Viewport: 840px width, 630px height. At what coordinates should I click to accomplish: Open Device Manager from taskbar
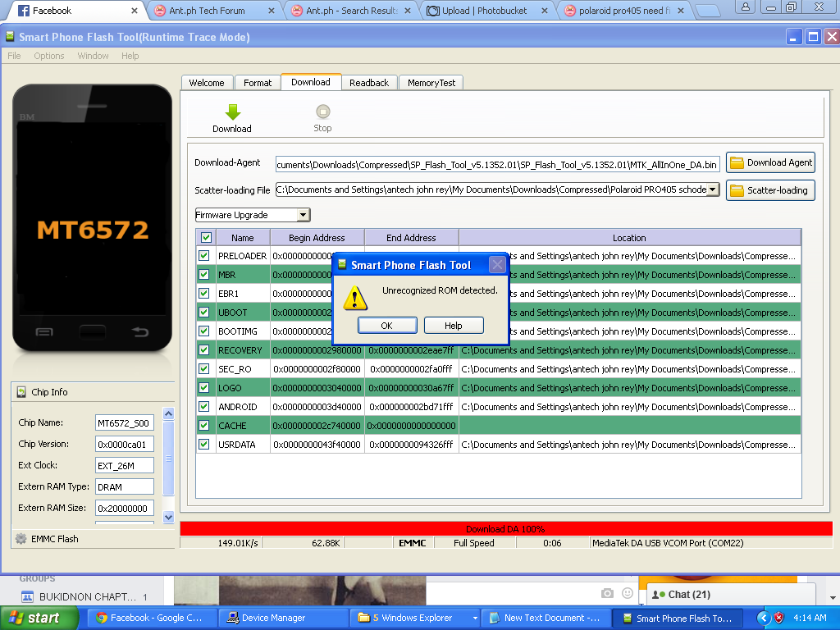tap(282, 619)
